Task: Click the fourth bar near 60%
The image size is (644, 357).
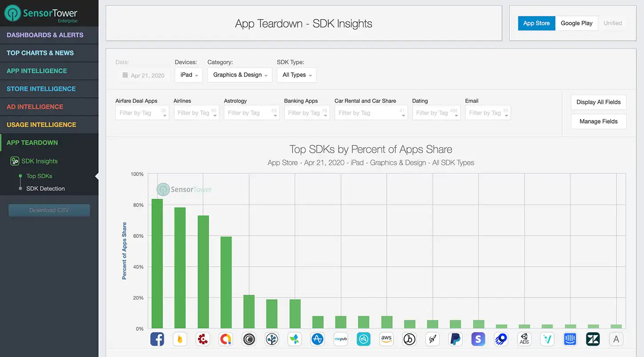Action: tap(226, 283)
